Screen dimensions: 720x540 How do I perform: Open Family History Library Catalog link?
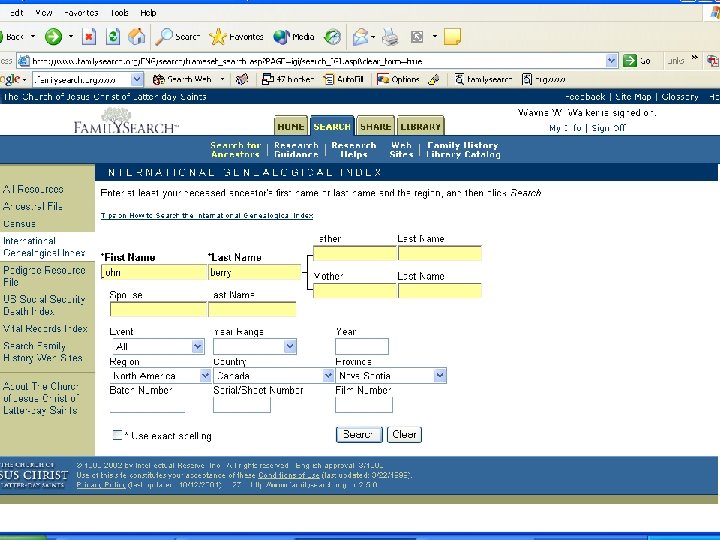coord(463,150)
